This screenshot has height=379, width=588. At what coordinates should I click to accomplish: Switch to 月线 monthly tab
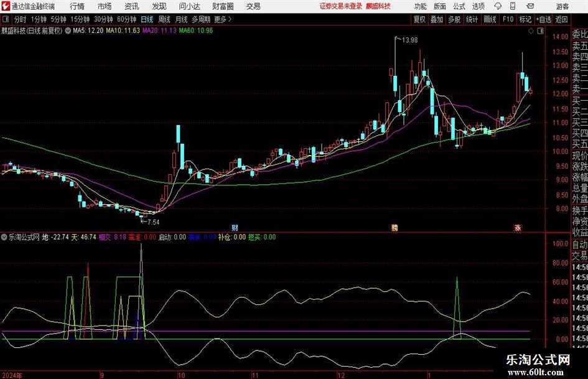(182, 19)
